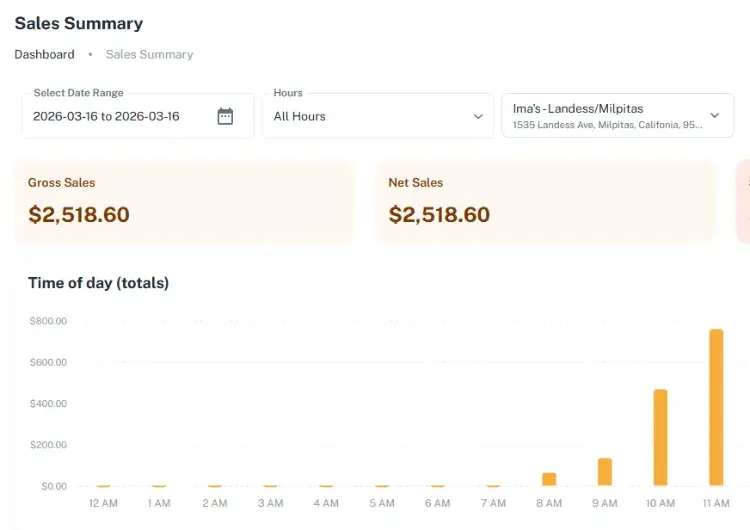Image resolution: width=750 pixels, height=530 pixels.
Task: Click the 10 AM bar in chart
Action: (661, 438)
